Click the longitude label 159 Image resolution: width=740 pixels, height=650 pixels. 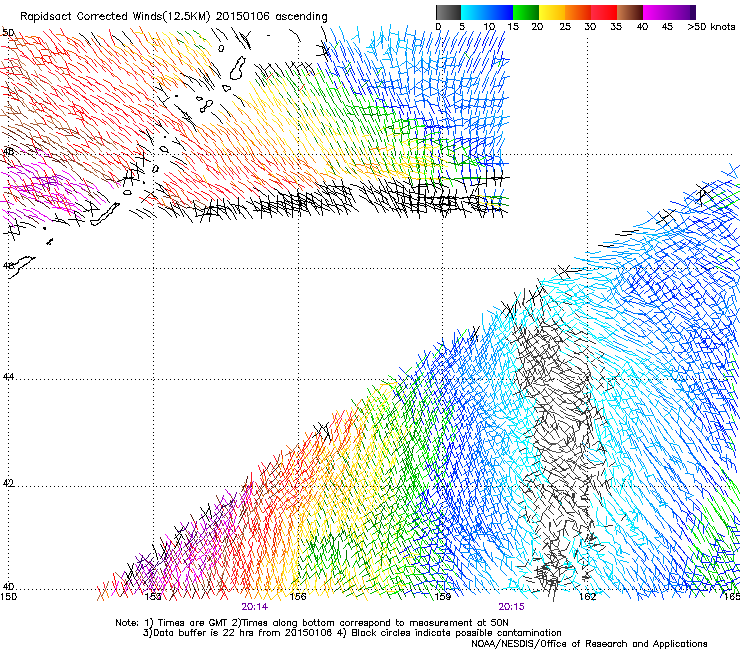point(443,597)
